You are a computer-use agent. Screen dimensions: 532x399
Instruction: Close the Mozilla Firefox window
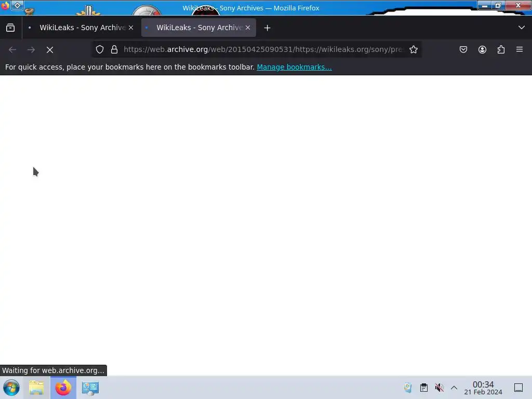[x=518, y=5]
